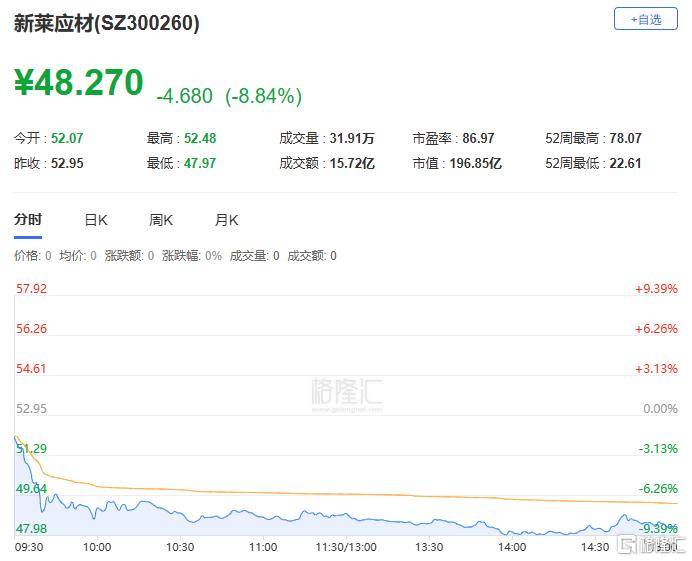Click 52周最低 value 22.61

click(x=625, y=163)
